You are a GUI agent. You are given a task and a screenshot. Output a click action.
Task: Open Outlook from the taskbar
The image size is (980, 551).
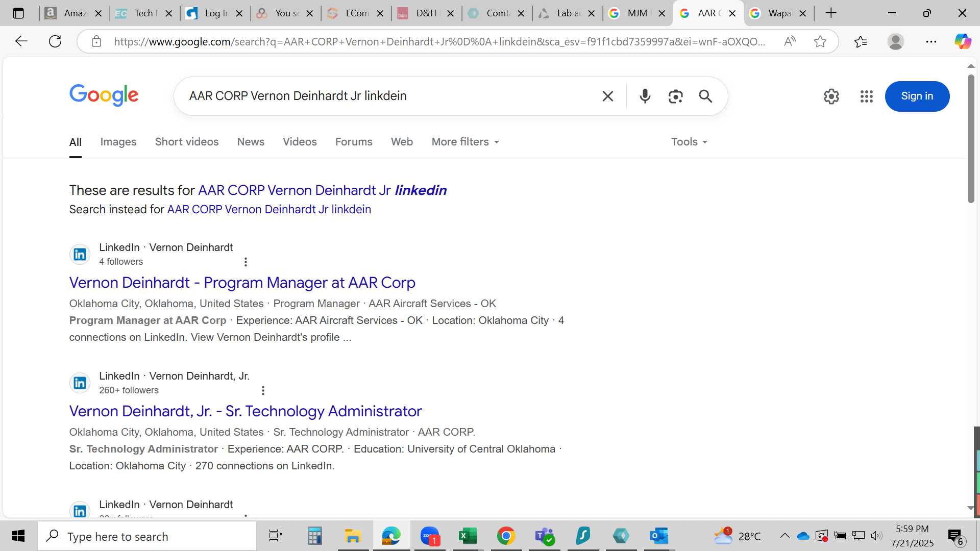coord(659,536)
